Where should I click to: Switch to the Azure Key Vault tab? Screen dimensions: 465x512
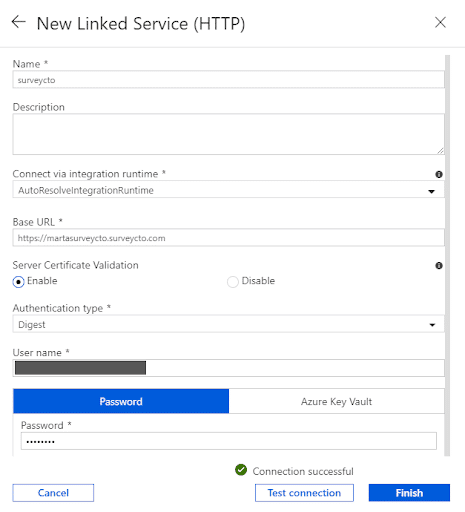337,401
